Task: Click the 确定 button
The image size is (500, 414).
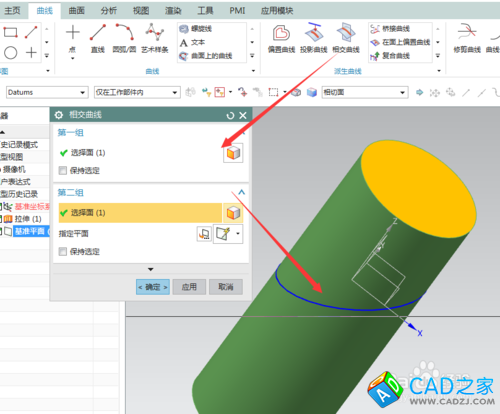Action: (x=153, y=287)
